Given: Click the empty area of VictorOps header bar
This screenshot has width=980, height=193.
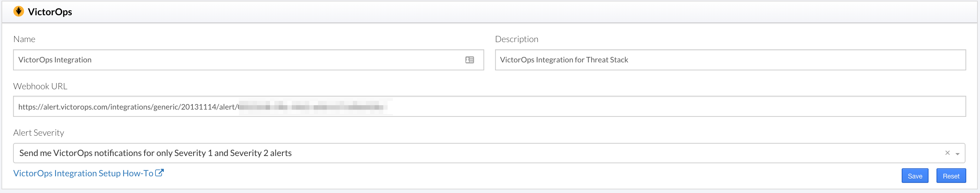Looking at the screenshot, I should [525, 12].
